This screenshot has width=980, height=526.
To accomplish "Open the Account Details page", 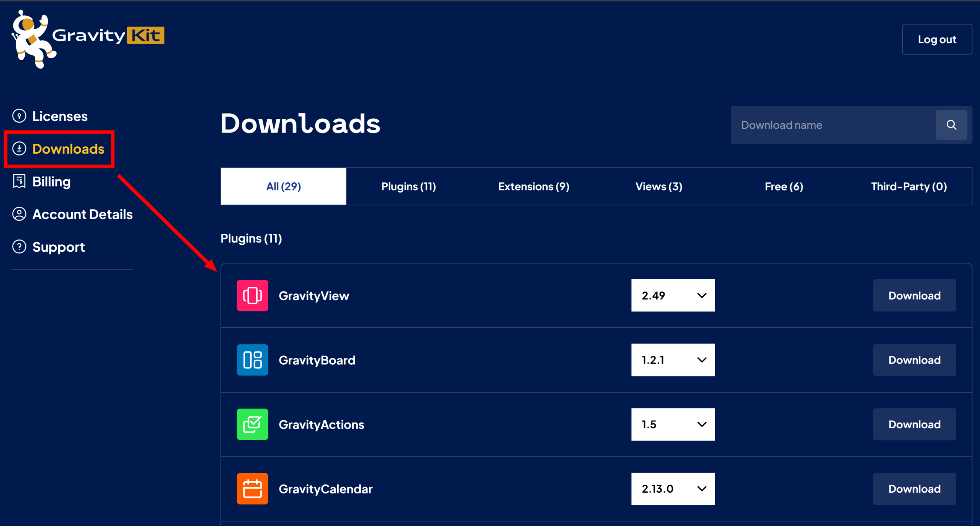I will 82,214.
